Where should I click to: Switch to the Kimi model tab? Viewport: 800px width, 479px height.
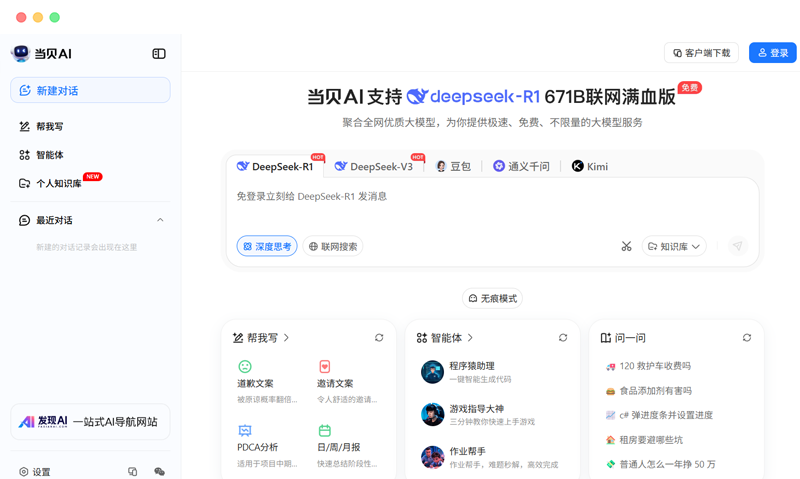point(590,166)
